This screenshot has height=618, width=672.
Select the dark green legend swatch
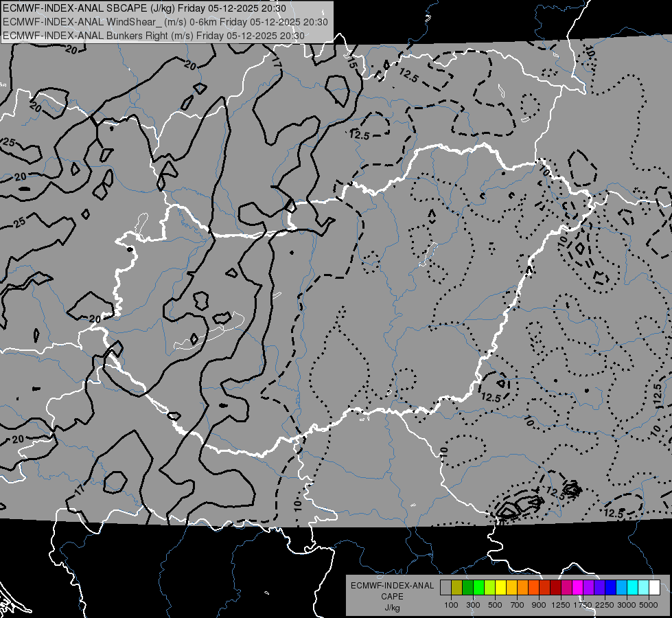(467, 588)
